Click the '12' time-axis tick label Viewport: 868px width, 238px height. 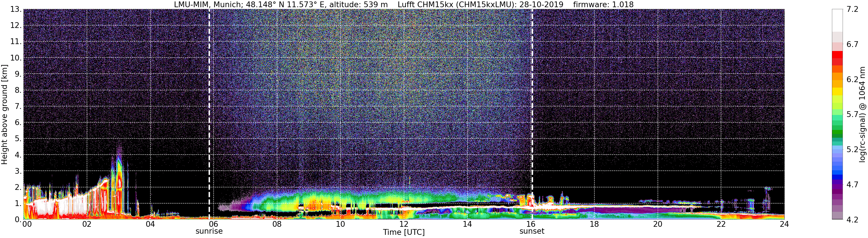click(x=404, y=224)
